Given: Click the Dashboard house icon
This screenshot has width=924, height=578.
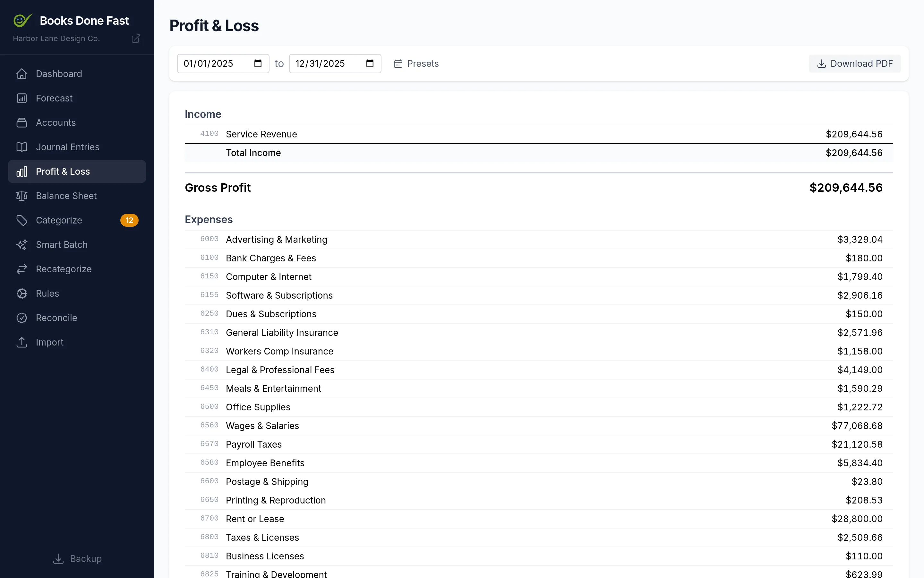Looking at the screenshot, I should click(x=22, y=74).
